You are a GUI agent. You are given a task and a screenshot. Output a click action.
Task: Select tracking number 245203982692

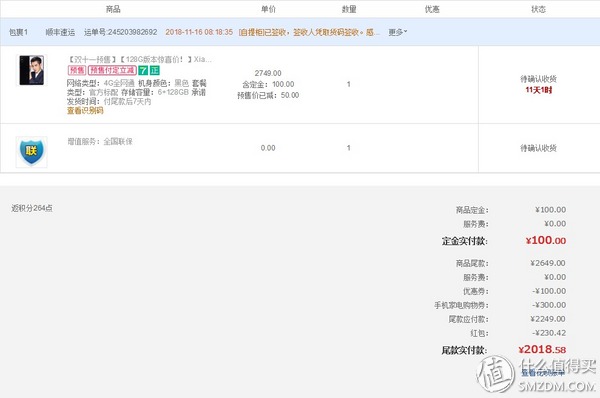point(132,32)
